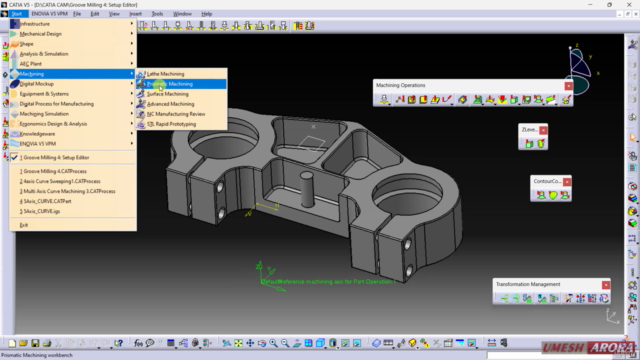Open the New document icon
Image resolution: width=640 pixels, height=360 pixels.
12,343
